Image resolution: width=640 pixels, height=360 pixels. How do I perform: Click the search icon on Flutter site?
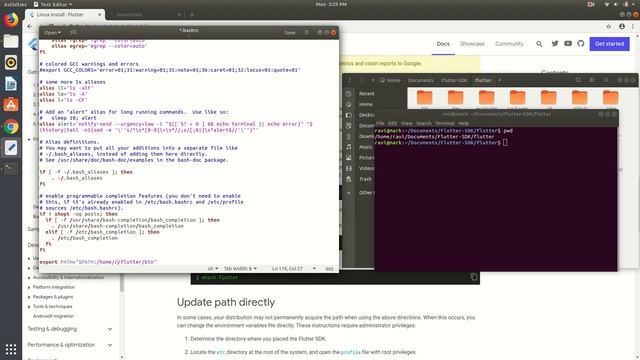pos(539,44)
